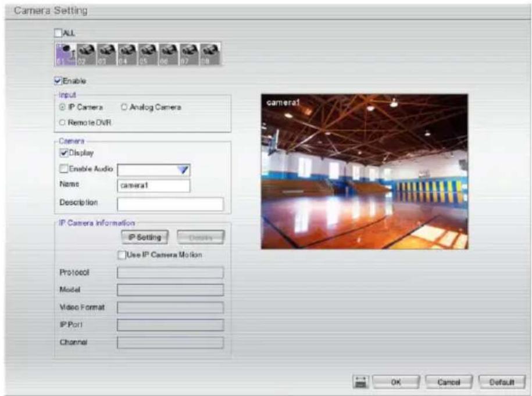Restore settings with Default button
Viewport: 532px width, 396px height.
[x=502, y=382]
